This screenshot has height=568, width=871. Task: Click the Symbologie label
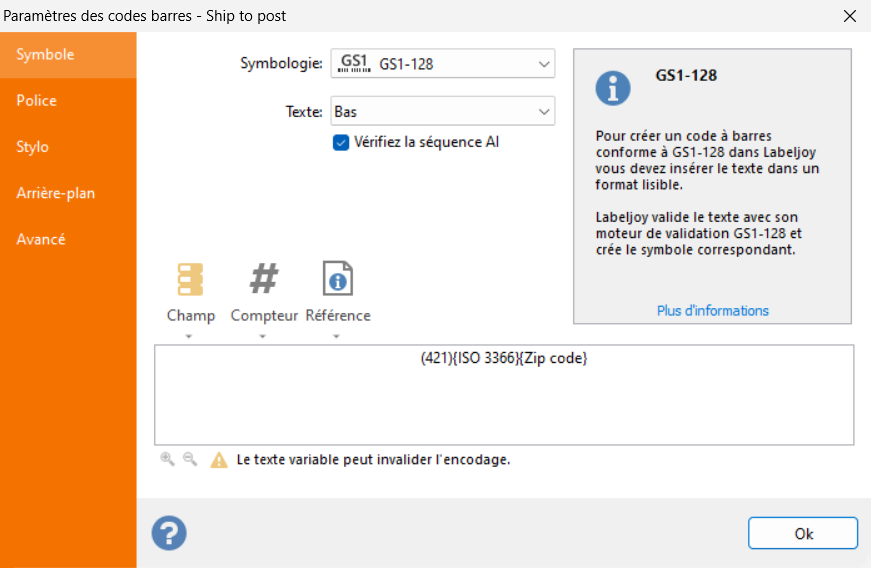pyautogui.click(x=281, y=63)
